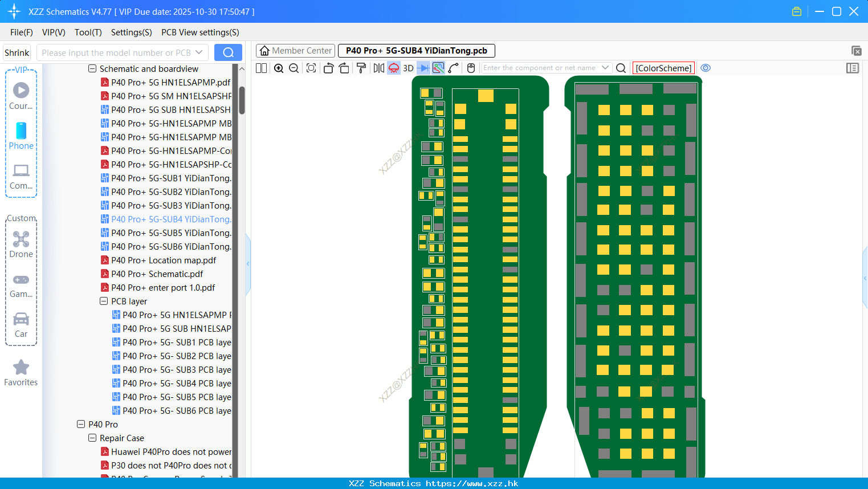Open P40 Pro+ 5G HN1ELSAPMP.pdf
This screenshot has width=868, height=489.
165,82
